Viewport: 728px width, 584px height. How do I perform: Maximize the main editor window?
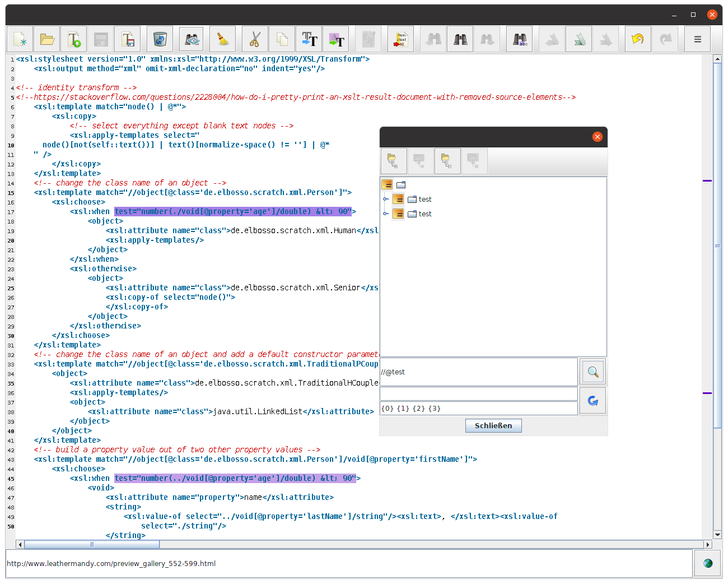(x=693, y=15)
